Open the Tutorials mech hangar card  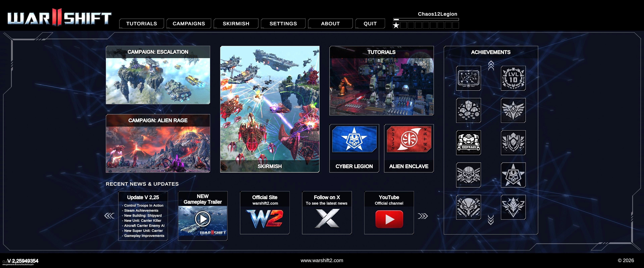(382, 81)
